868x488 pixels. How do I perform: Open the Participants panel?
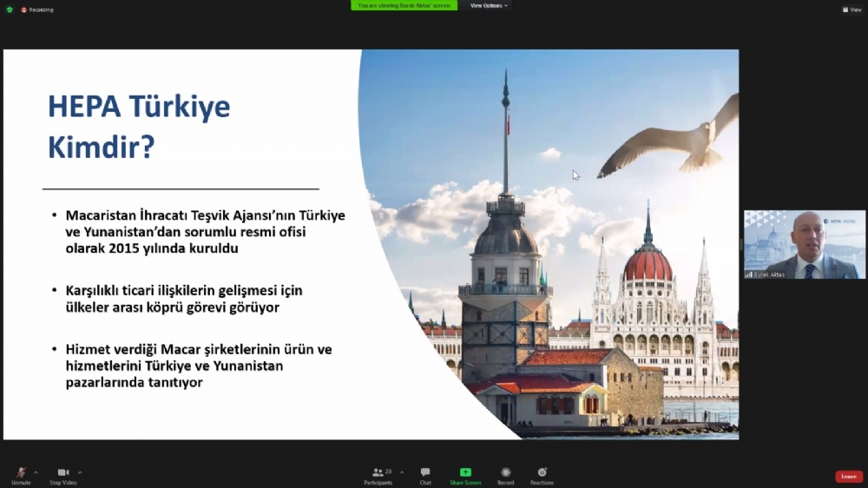point(378,476)
